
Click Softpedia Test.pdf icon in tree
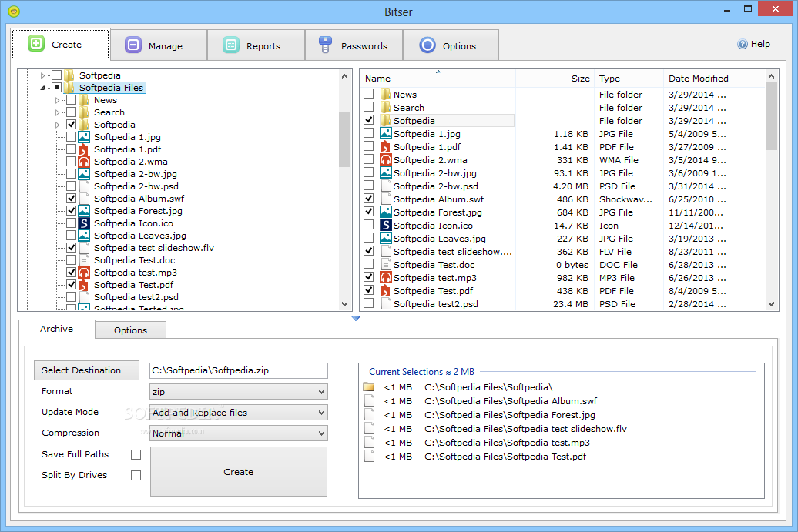(x=84, y=285)
